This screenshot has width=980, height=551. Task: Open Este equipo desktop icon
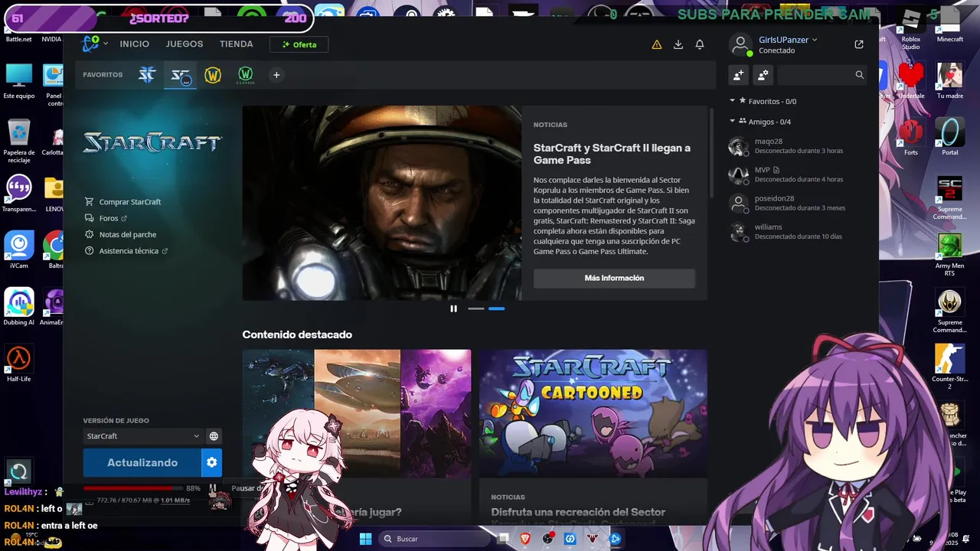click(19, 81)
